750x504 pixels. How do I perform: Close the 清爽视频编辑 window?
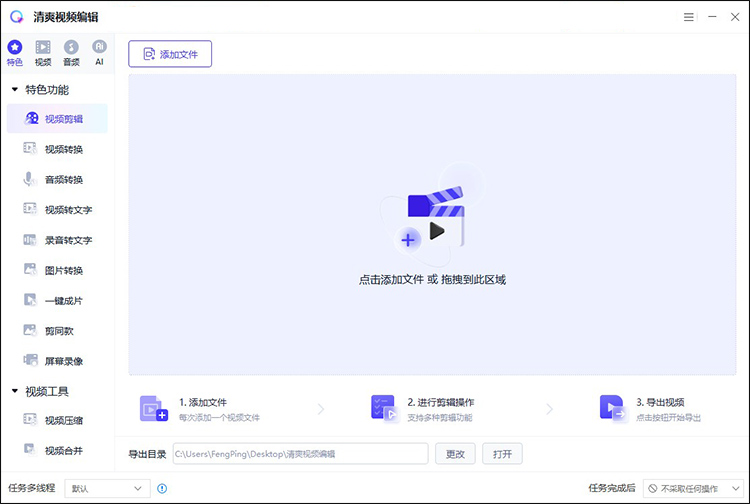pos(735,17)
